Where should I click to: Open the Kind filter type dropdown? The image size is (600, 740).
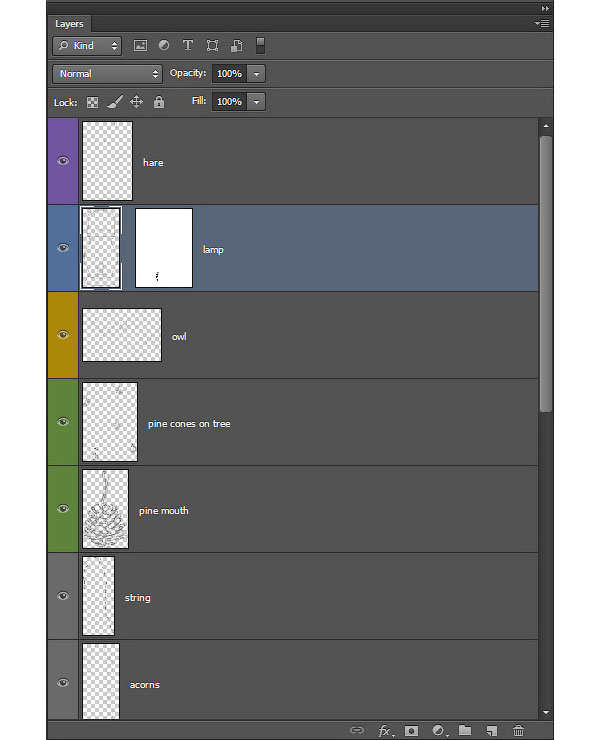point(87,46)
